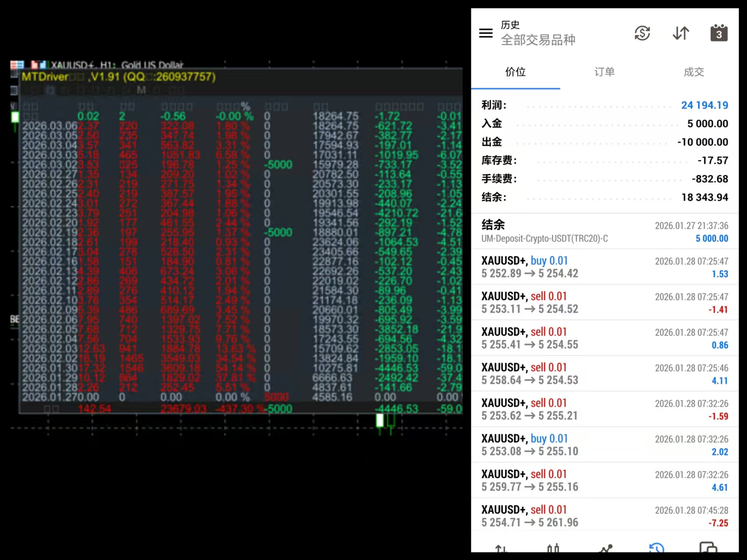Select balance 10275.81 in chart table
This screenshot has height=560, width=747.
335,368
